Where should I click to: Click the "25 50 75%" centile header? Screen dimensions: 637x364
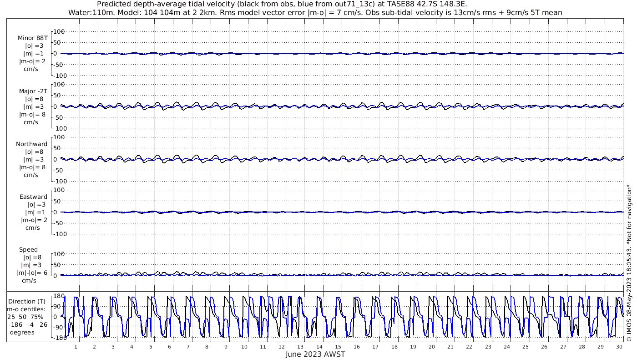click(25, 317)
